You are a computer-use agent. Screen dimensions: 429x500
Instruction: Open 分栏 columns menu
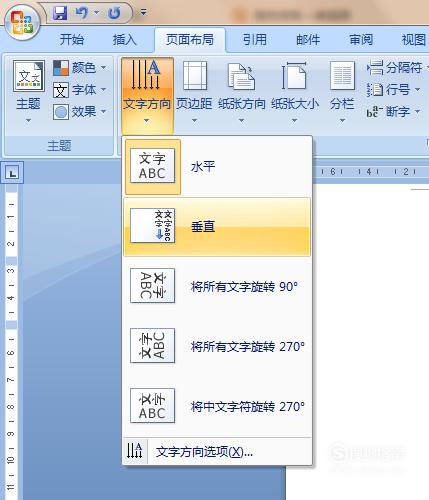tap(342, 92)
